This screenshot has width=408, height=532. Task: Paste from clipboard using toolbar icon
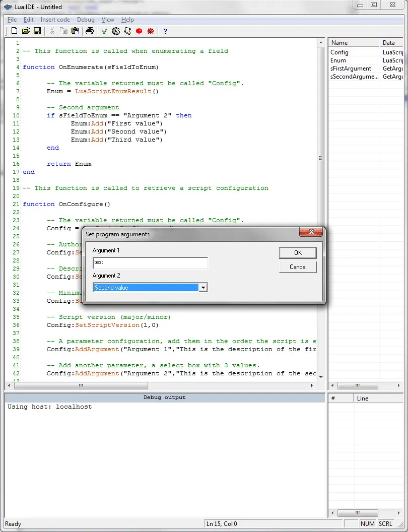tap(75, 31)
